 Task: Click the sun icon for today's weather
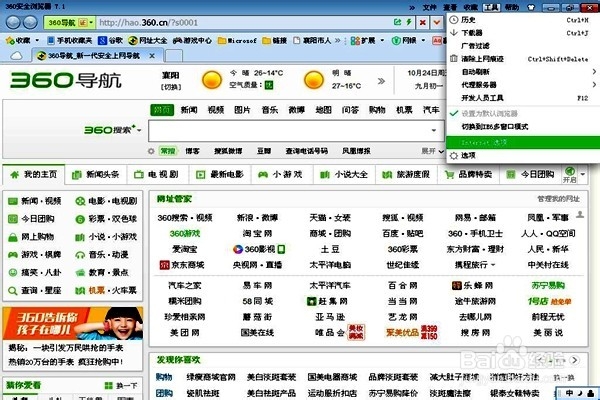click(x=212, y=80)
